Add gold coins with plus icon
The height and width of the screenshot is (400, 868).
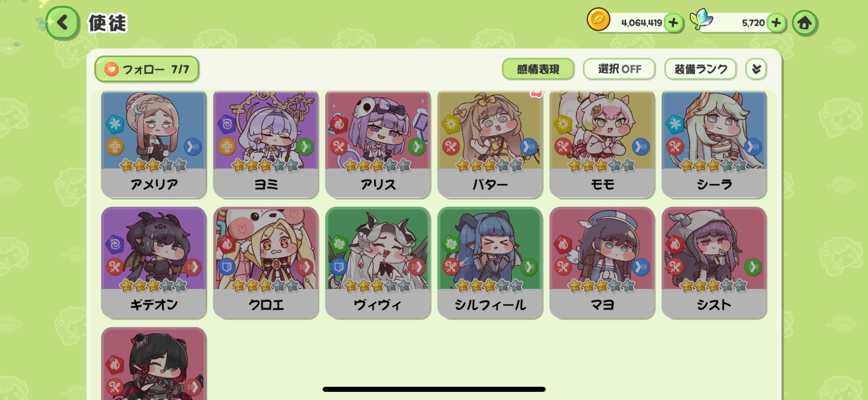[673, 23]
